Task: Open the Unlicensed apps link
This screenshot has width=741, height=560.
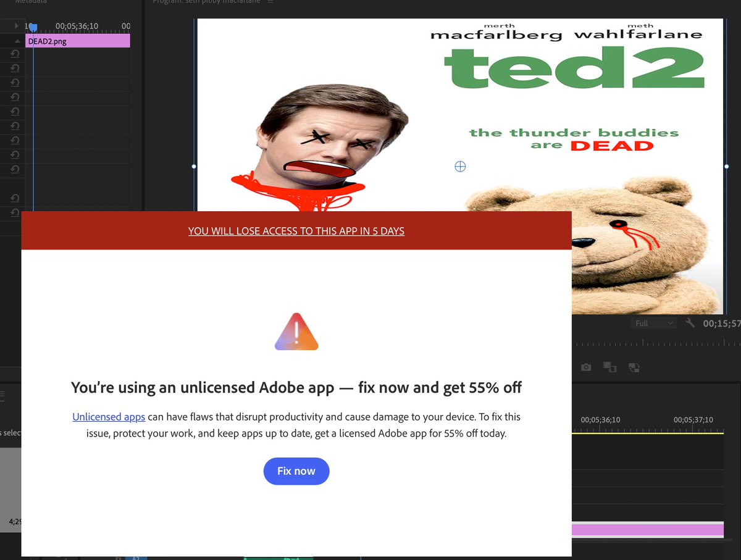Action: click(x=109, y=417)
